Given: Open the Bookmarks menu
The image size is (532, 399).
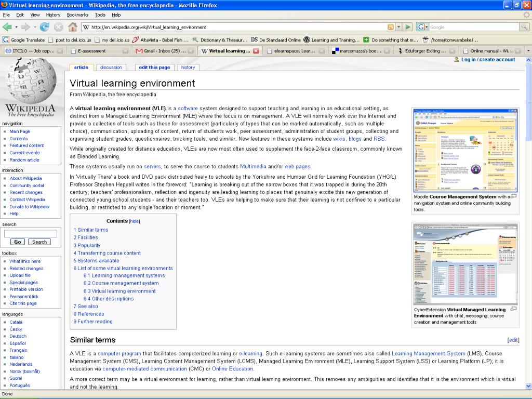Looking at the screenshot, I should click(77, 15).
